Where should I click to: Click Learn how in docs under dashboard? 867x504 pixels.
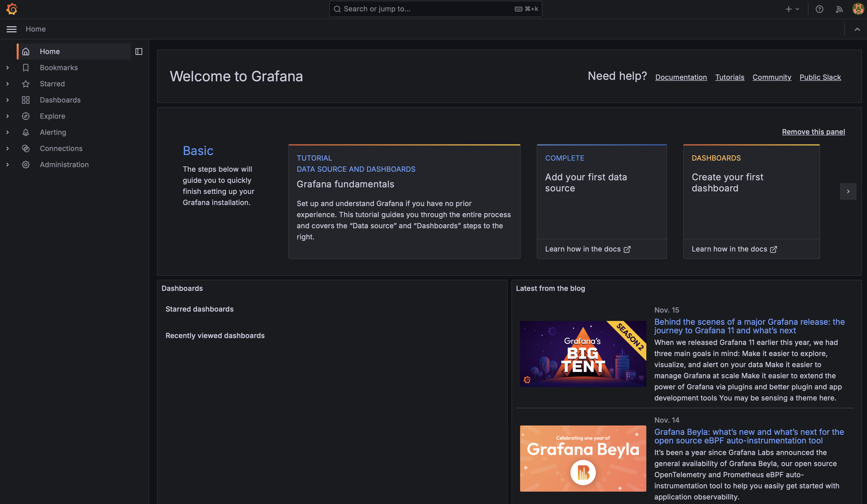(x=734, y=249)
